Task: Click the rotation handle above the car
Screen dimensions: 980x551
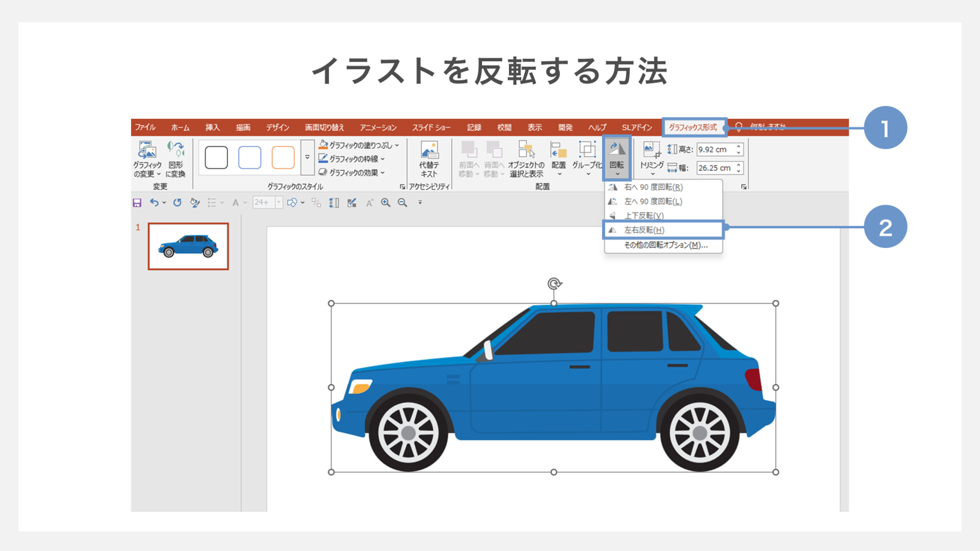Action: (x=554, y=283)
